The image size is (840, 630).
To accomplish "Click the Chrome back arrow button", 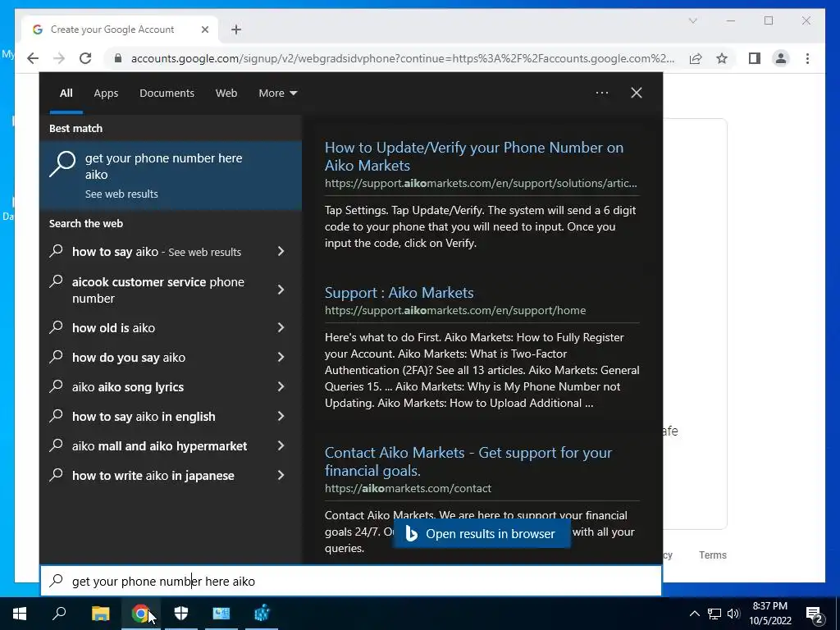I will (x=33, y=58).
